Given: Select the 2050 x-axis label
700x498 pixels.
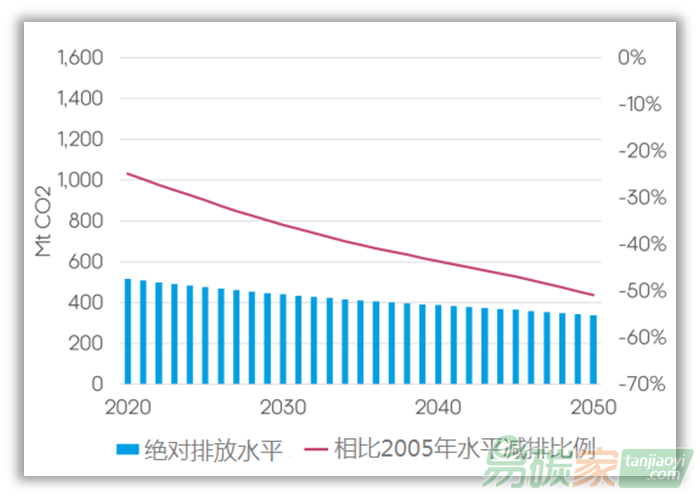Looking at the screenshot, I should click(594, 408).
